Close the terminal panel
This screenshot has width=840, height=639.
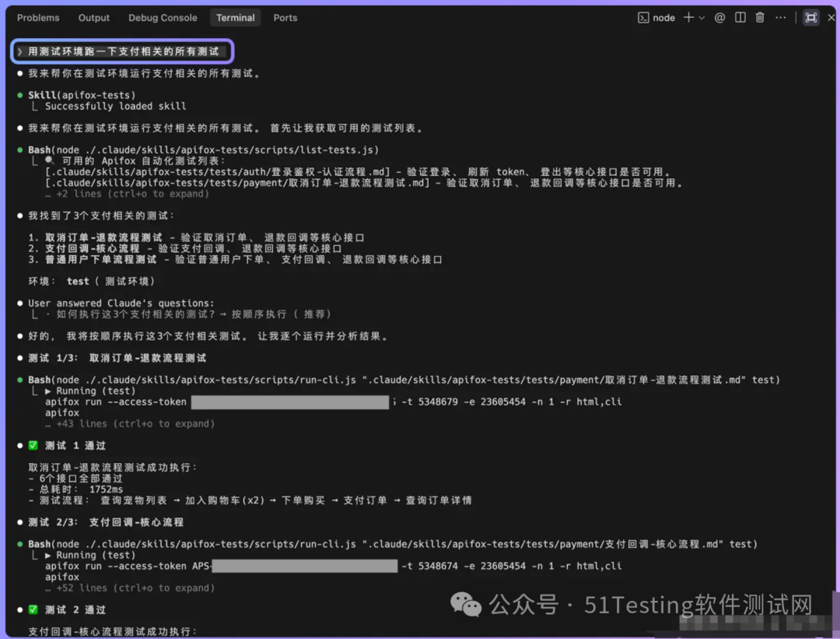[831, 18]
